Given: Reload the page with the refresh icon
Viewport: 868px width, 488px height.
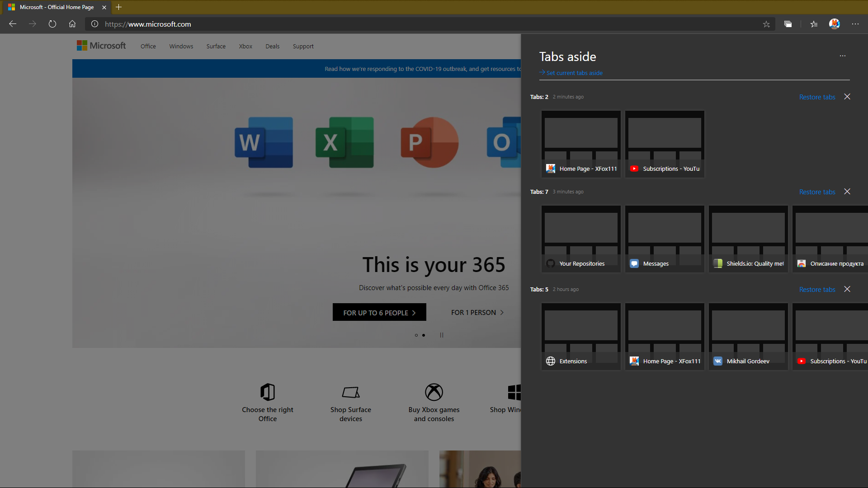Looking at the screenshot, I should (x=52, y=24).
